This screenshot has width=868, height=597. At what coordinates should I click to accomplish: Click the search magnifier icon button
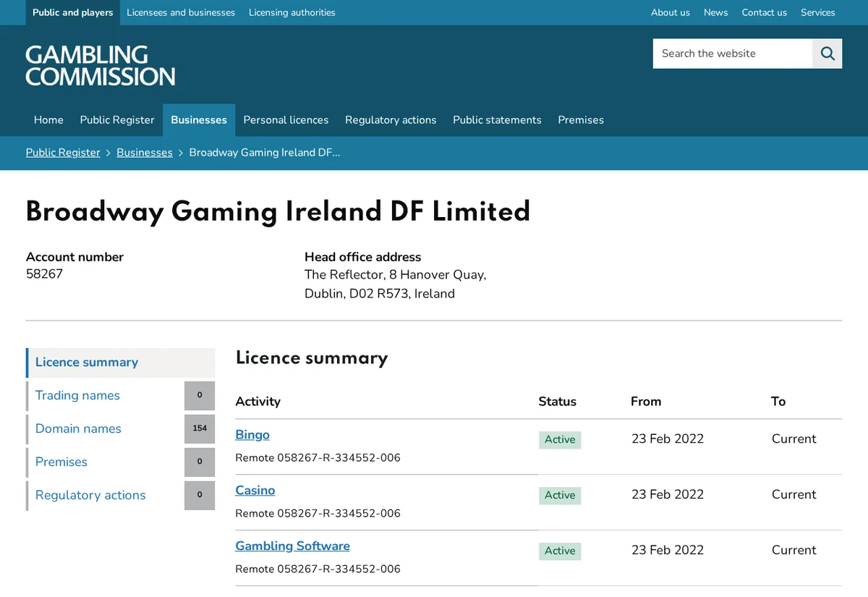coord(827,54)
